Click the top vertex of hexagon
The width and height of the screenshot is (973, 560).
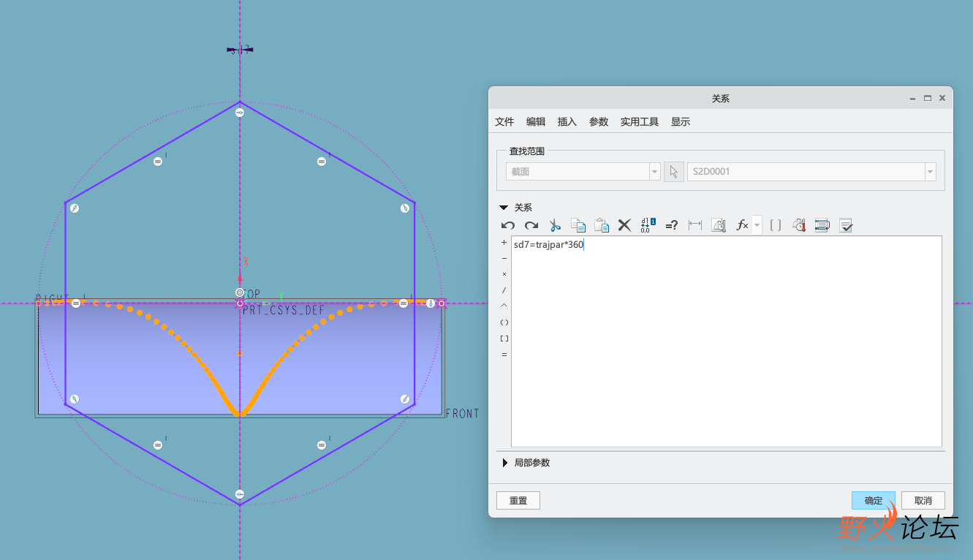coord(240,102)
